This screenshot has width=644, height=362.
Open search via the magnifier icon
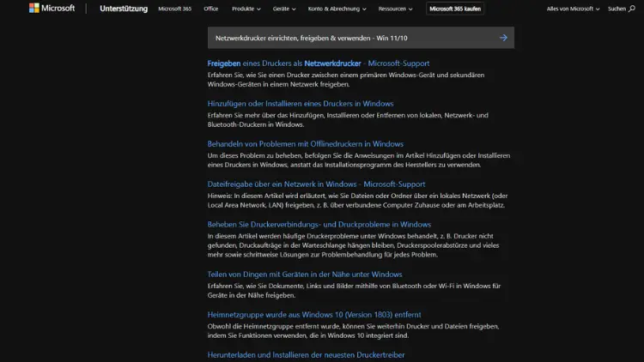pyautogui.click(x=632, y=9)
